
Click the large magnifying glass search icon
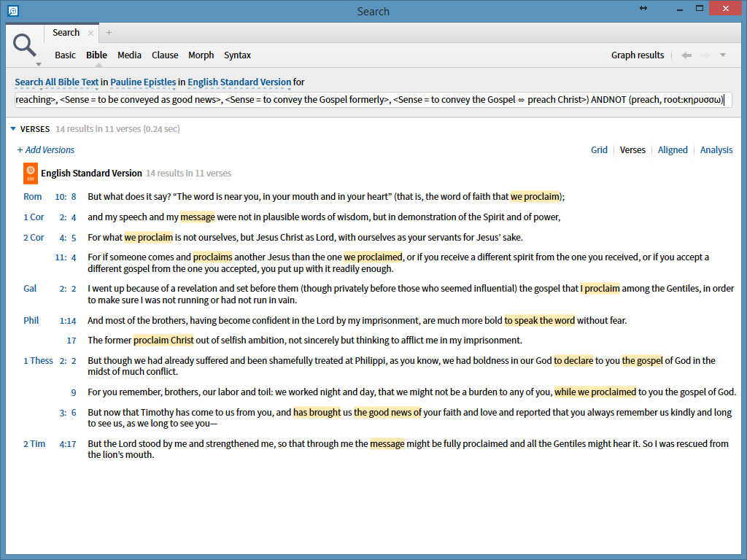point(24,45)
